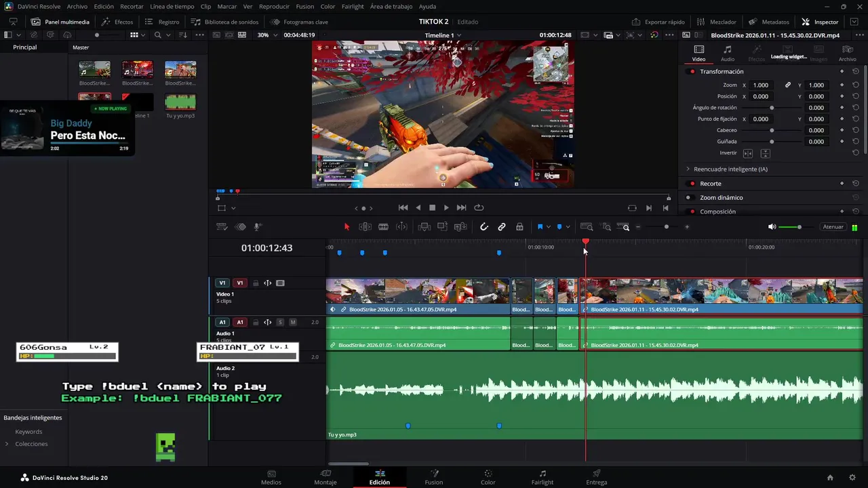Adjust the timeline zoom slider

666,227
